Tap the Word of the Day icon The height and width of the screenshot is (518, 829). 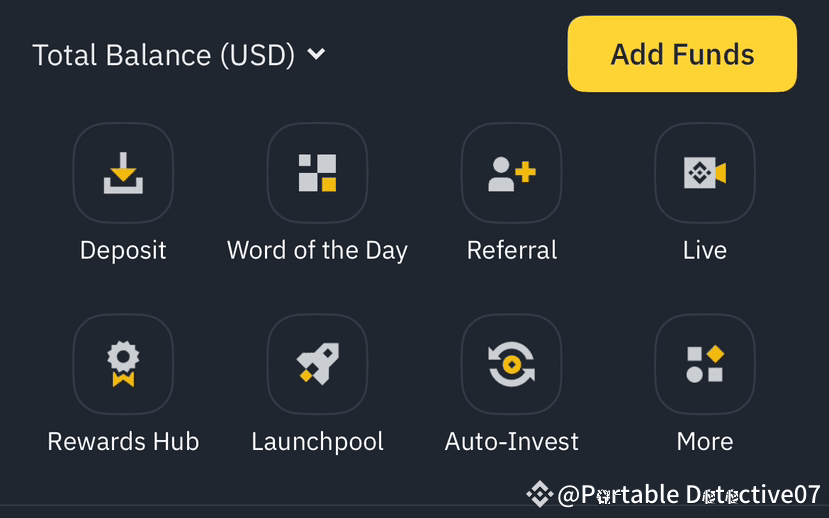pos(317,173)
